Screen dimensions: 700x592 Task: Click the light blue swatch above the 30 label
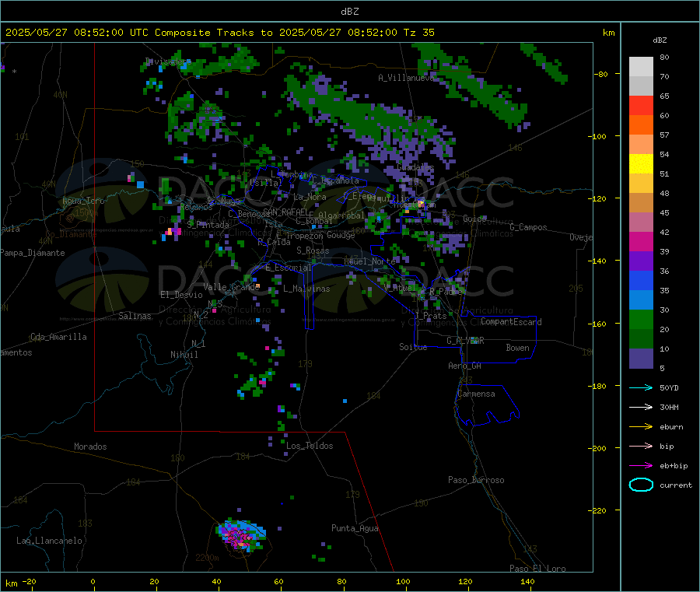coord(641,300)
